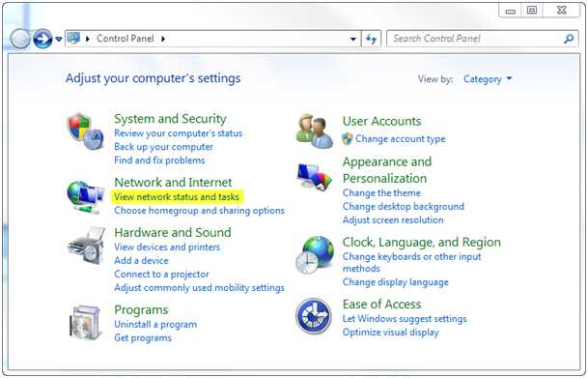Image resolution: width=588 pixels, height=378 pixels.
Task: Open the recent pages dropdown arrow
Action: click(x=59, y=39)
